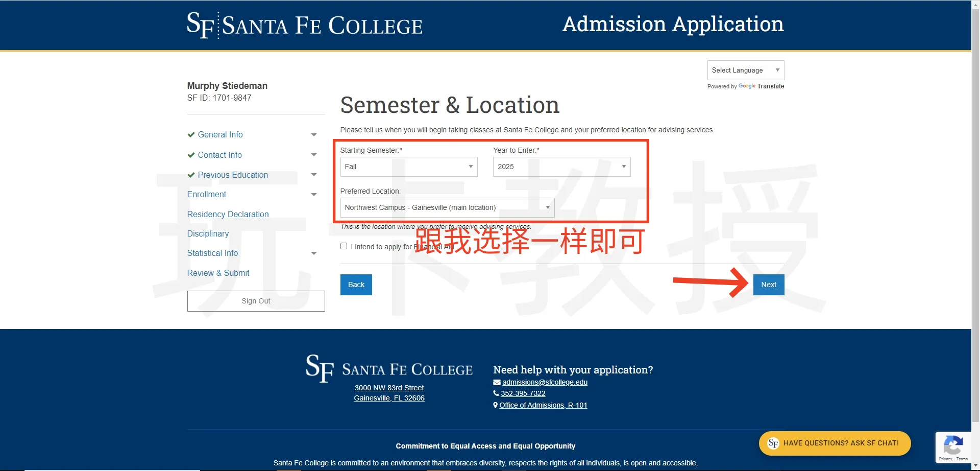This screenshot has height=471, width=980.
Task: Click the Santa Fe College header logo
Action: click(x=304, y=25)
